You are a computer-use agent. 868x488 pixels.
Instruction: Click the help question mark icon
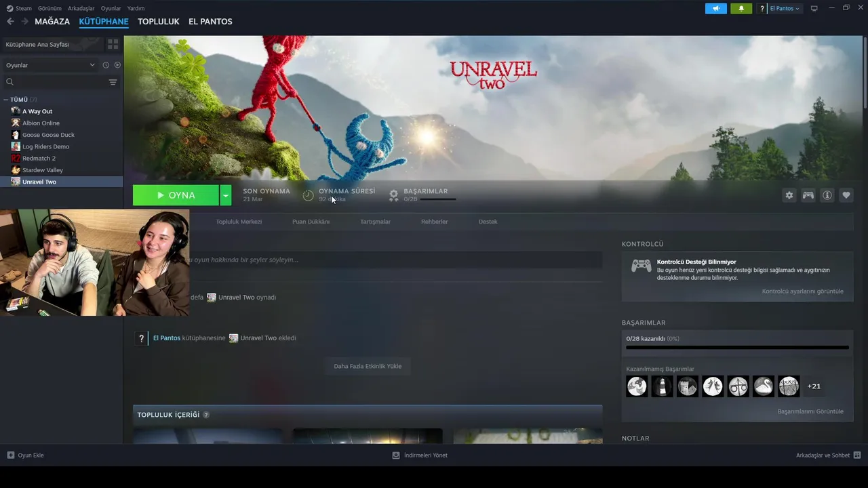coord(762,9)
